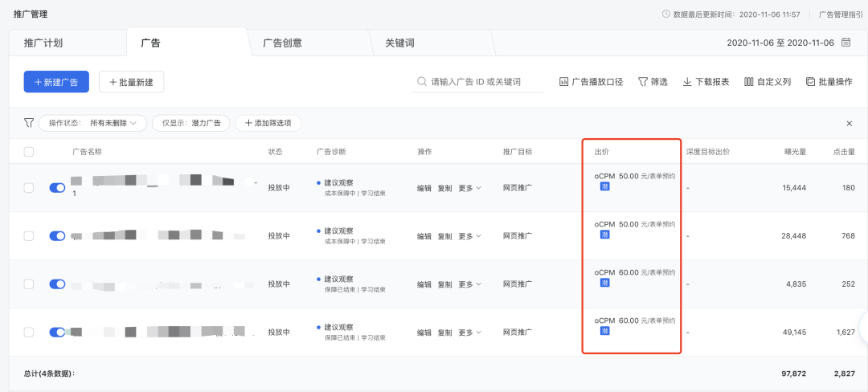Click the search magnifier icon

[x=422, y=82]
